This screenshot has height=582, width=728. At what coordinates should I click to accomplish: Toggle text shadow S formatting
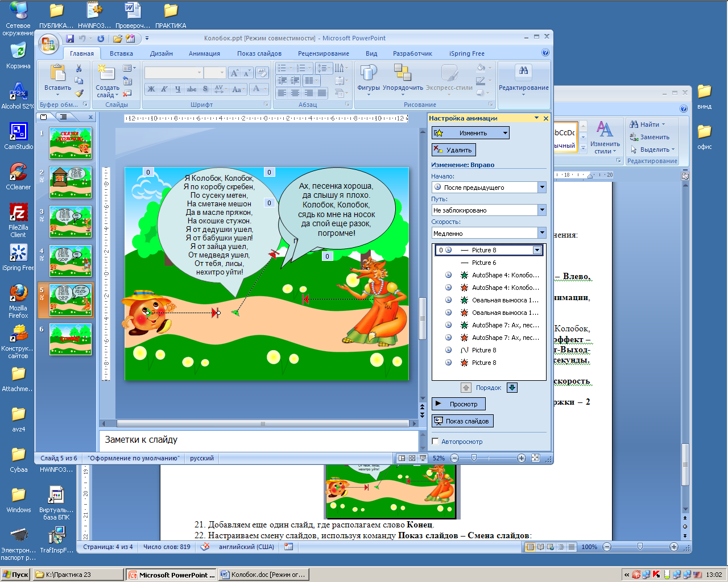205,89
